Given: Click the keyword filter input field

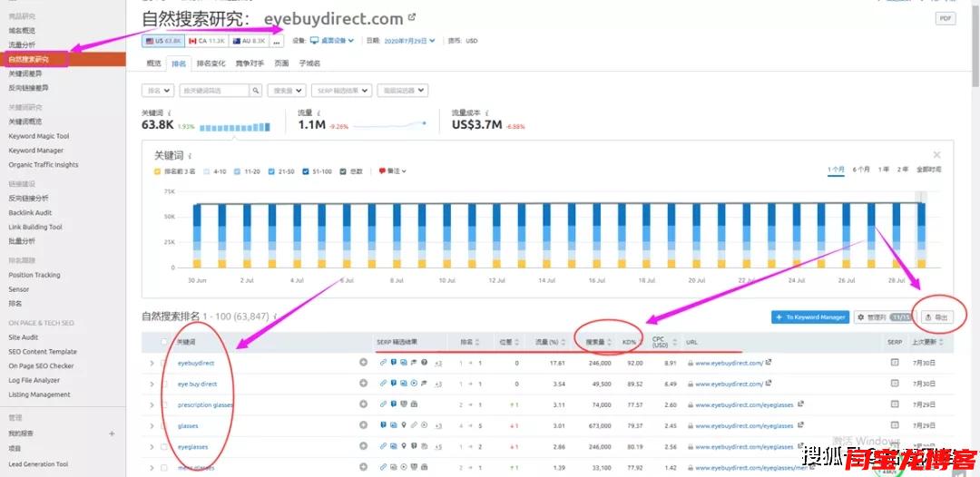Looking at the screenshot, I should [214, 91].
